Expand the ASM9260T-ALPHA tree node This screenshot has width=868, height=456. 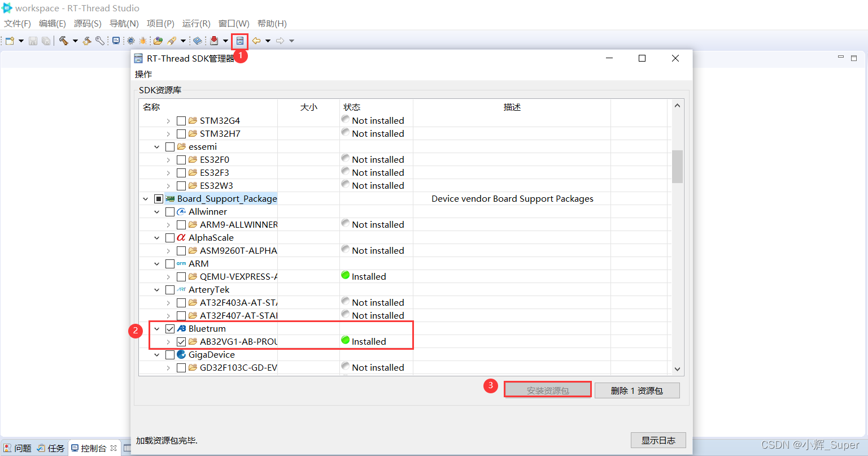(168, 251)
